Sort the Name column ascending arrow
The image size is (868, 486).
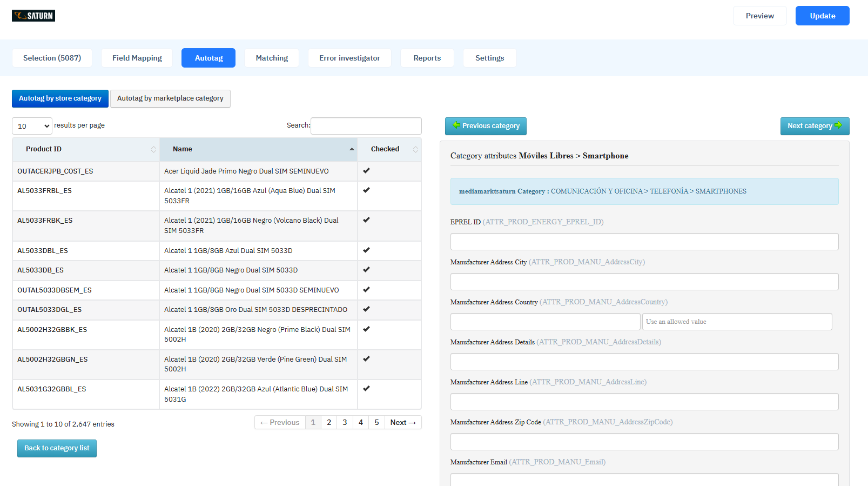pyautogui.click(x=352, y=149)
